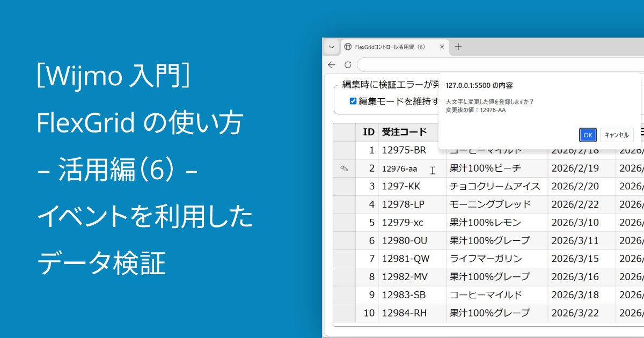
Task: Close the FlexGridコントロール活用編 (6) tab
Action: click(442, 47)
